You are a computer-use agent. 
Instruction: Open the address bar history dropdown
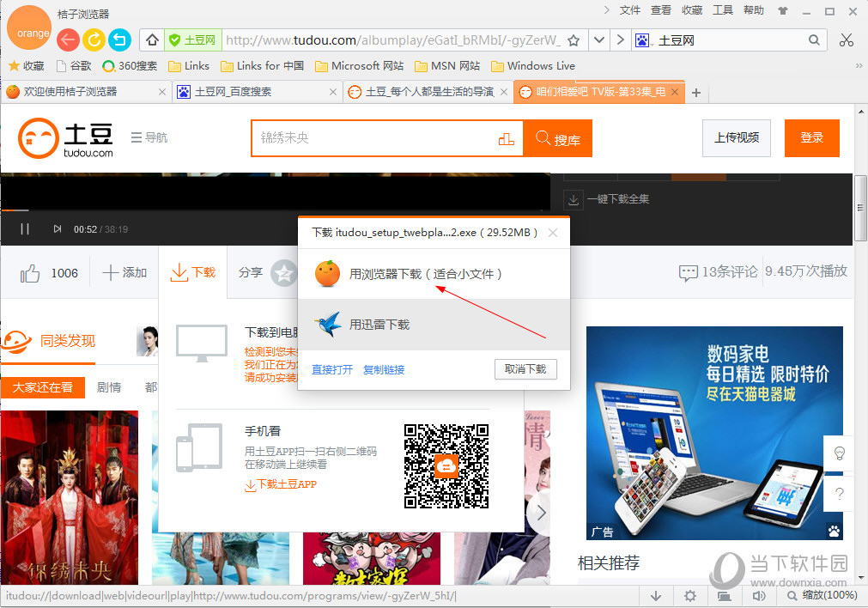(598, 40)
